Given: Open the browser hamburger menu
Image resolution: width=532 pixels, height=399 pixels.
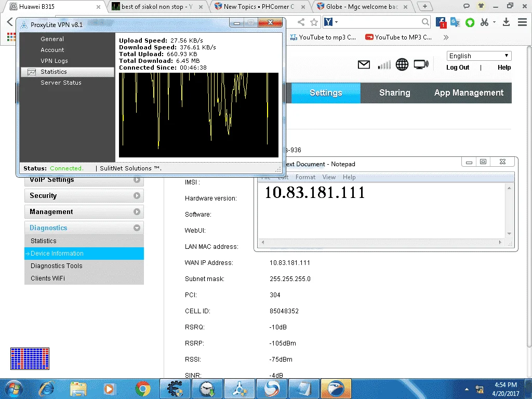Looking at the screenshot, I should click(x=522, y=22).
